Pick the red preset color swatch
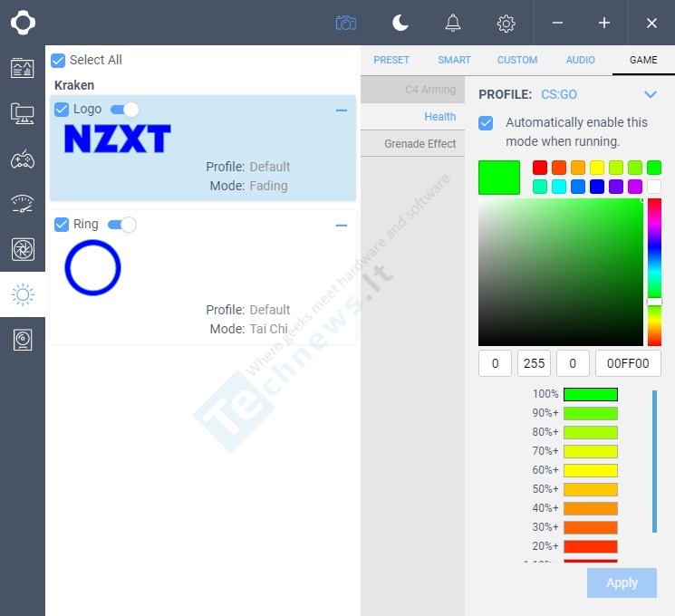 pyautogui.click(x=540, y=168)
